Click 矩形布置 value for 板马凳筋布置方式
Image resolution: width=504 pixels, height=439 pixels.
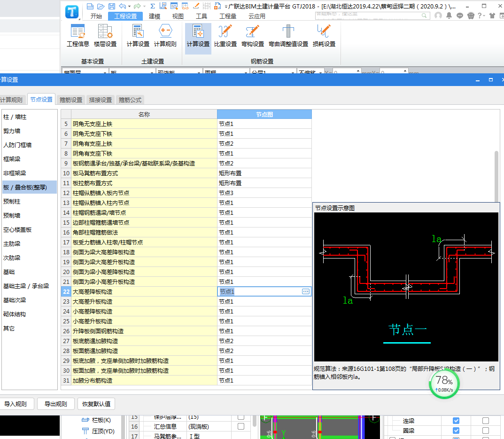tap(264, 173)
